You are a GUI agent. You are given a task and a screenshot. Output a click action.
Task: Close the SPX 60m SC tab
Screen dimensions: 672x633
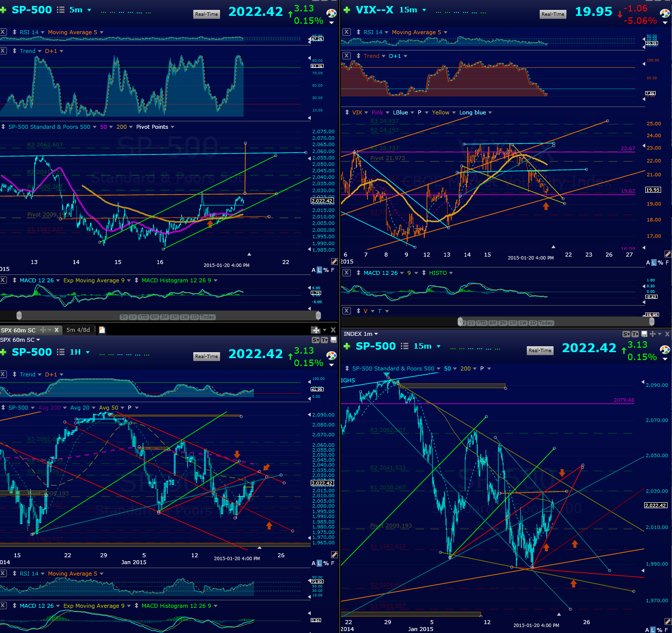click(56, 330)
